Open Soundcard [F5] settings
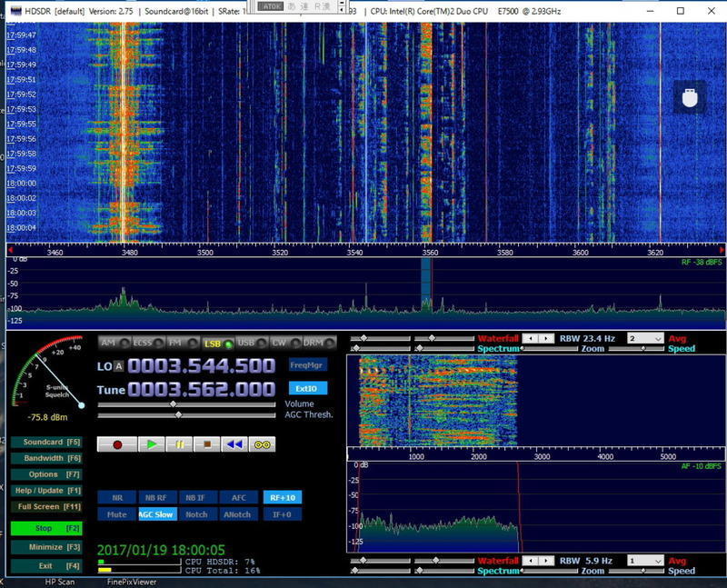 coord(47,442)
